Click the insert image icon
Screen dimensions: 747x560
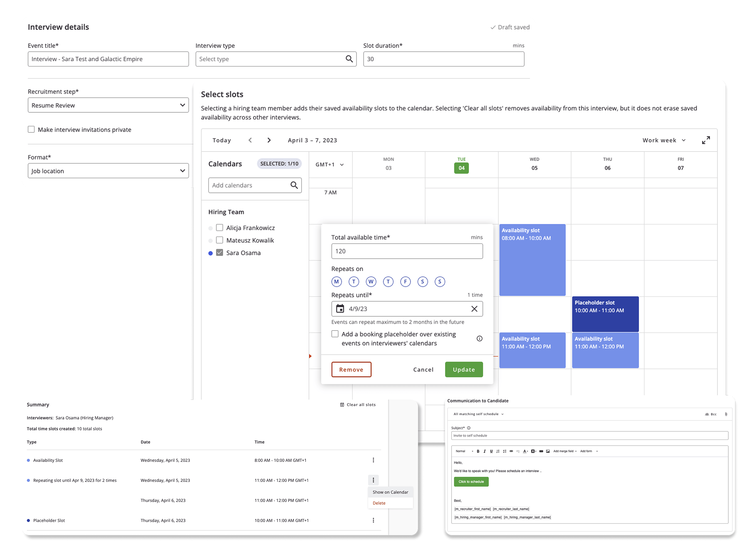[x=548, y=451]
